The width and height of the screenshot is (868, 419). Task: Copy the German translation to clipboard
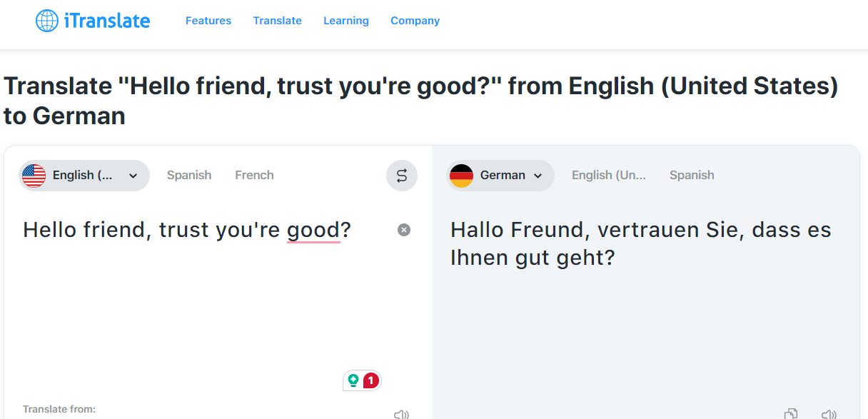791,413
